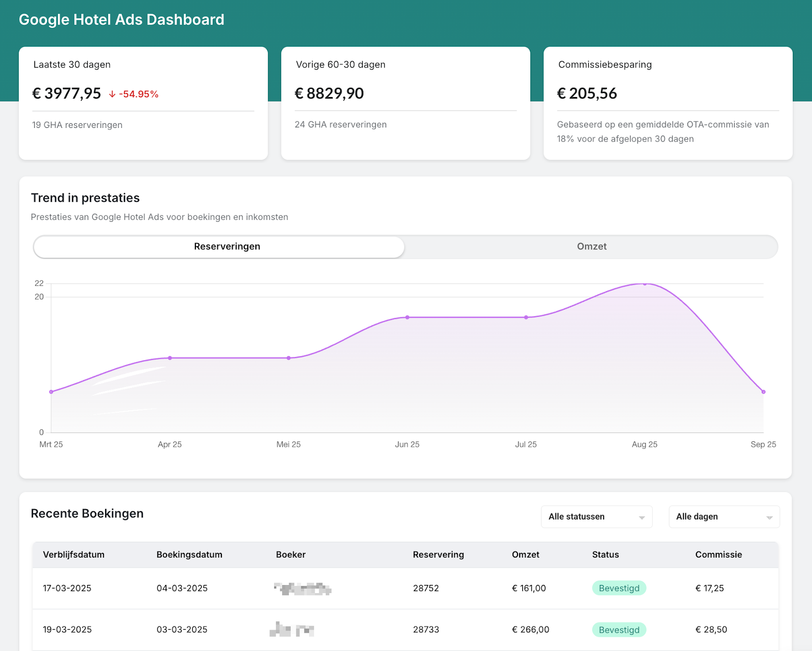The height and width of the screenshot is (651, 812).
Task: Click the Apr 25 chart data point
Action: pyautogui.click(x=170, y=358)
